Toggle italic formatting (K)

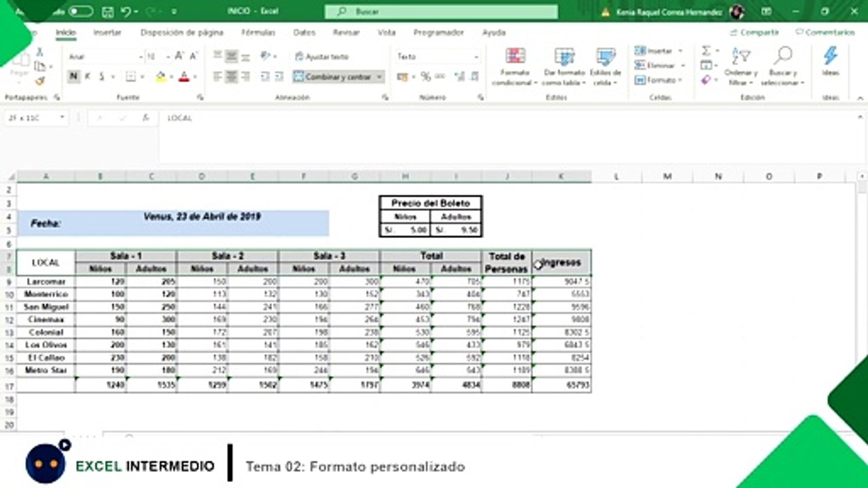tap(87, 77)
